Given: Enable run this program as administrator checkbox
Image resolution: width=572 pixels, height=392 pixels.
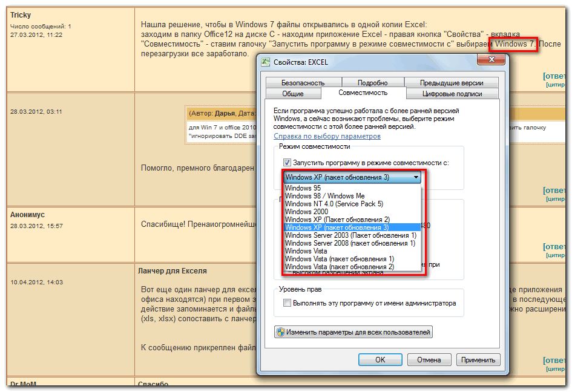Looking at the screenshot, I should [287, 302].
